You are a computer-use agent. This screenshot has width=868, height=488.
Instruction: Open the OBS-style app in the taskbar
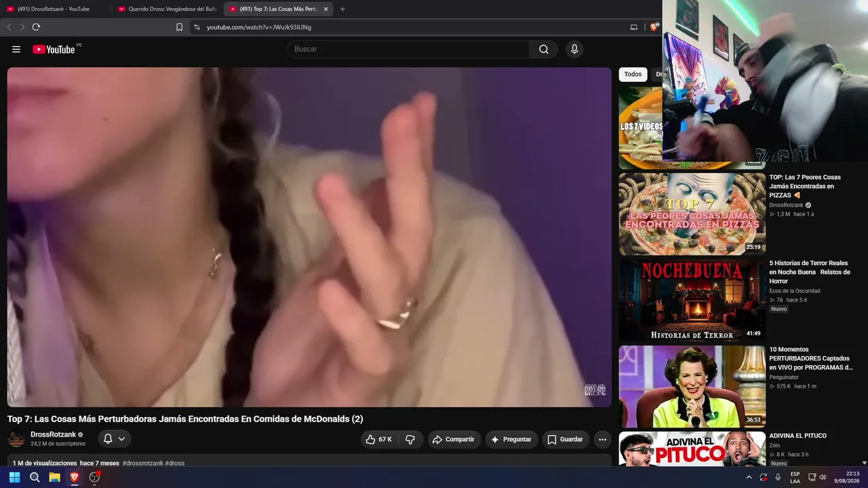click(94, 477)
